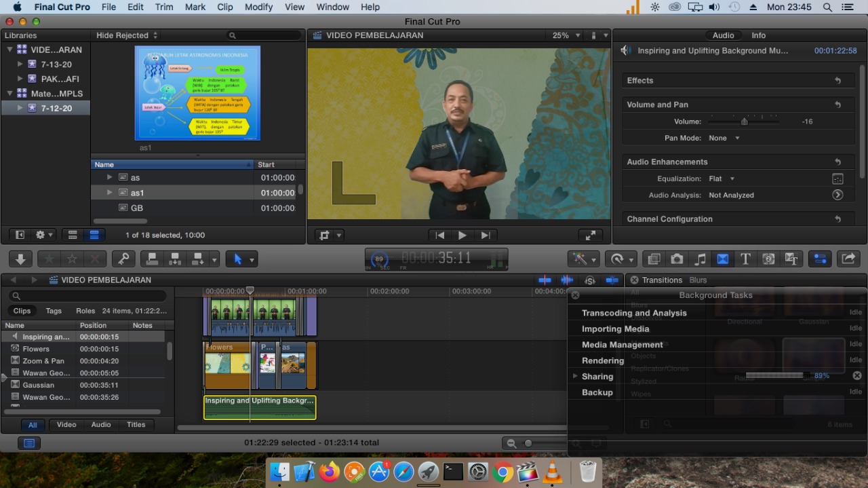This screenshot has height=488, width=868.
Task: Click the Volume slider handle
Action: click(744, 121)
